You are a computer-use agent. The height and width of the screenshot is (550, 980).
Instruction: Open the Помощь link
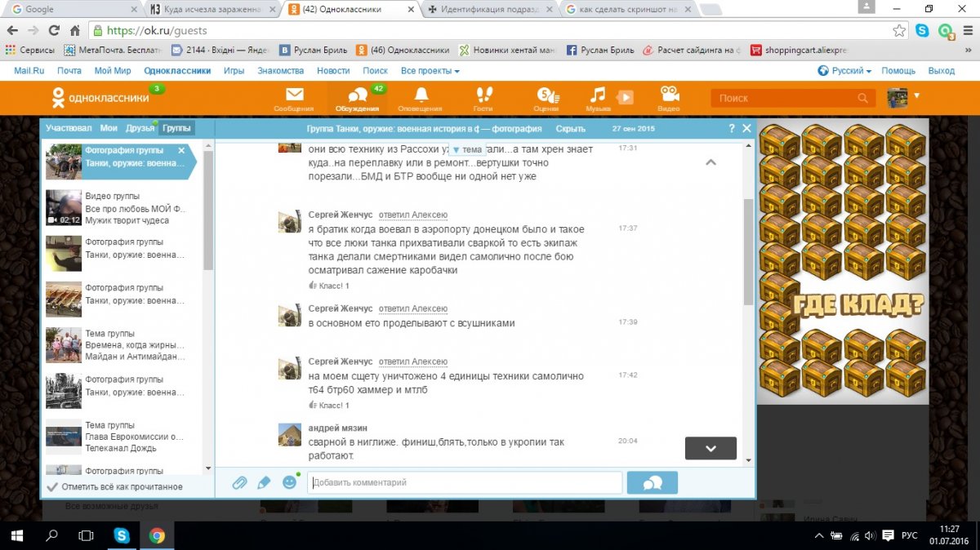coord(898,71)
